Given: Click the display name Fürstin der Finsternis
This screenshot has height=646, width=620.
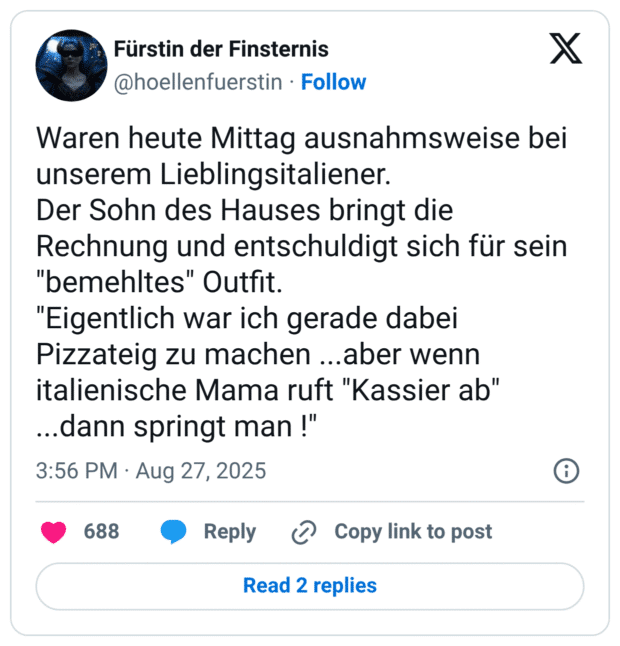Looking at the screenshot, I should [x=221, y=49].
